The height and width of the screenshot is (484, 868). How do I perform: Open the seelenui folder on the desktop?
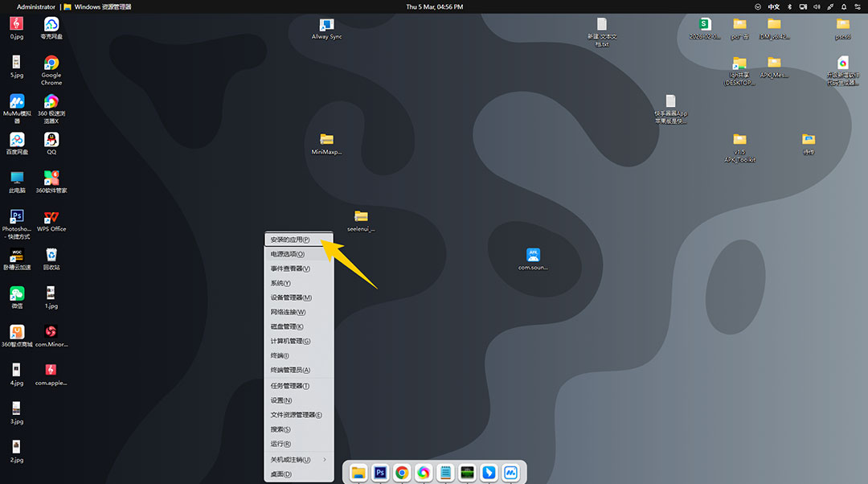(x=360, y=217)
